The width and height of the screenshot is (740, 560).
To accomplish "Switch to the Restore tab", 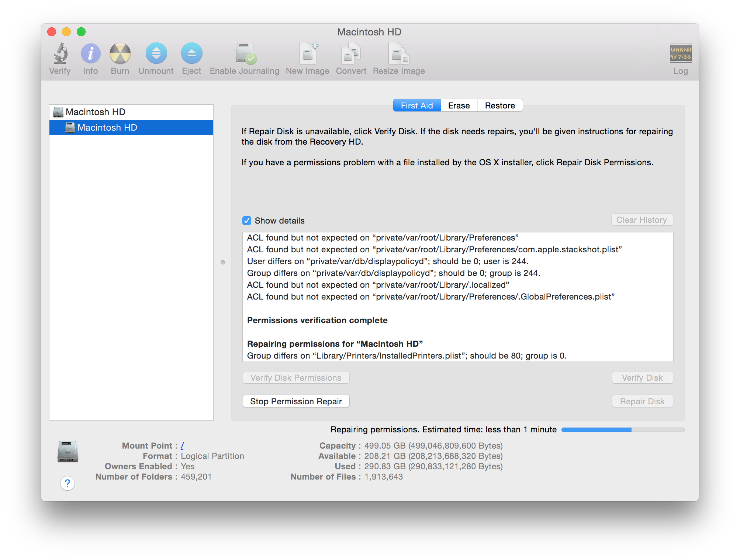I will (500, 106).
